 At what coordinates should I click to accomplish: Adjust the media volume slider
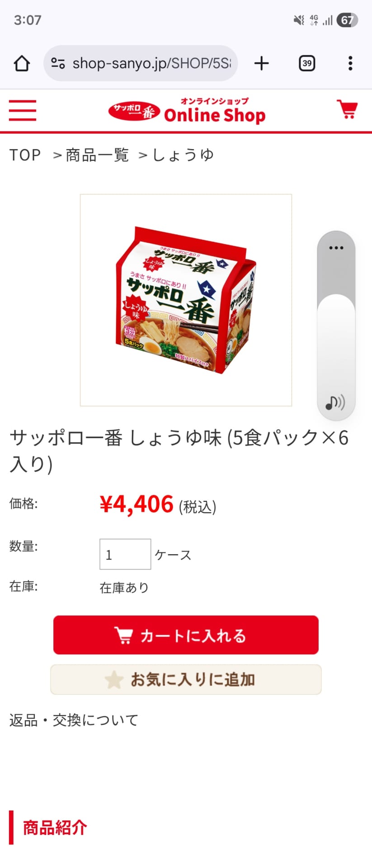(x=336, y=325)
